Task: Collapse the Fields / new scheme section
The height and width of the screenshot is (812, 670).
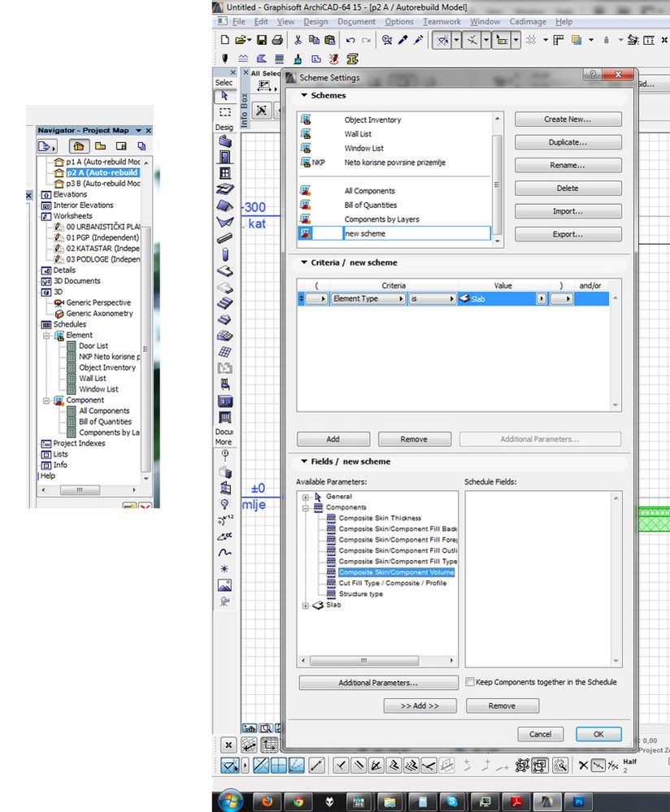Action: click(304, 462)
